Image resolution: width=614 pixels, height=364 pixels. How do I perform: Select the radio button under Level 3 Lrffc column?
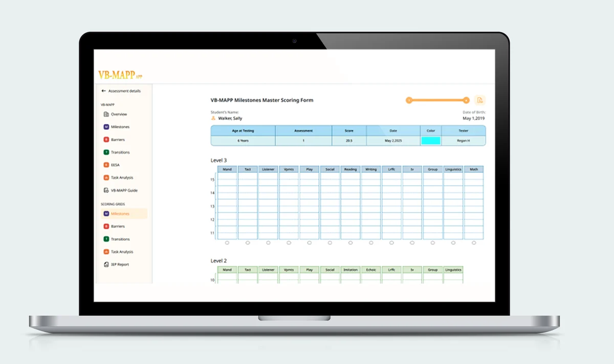(391, 243)
